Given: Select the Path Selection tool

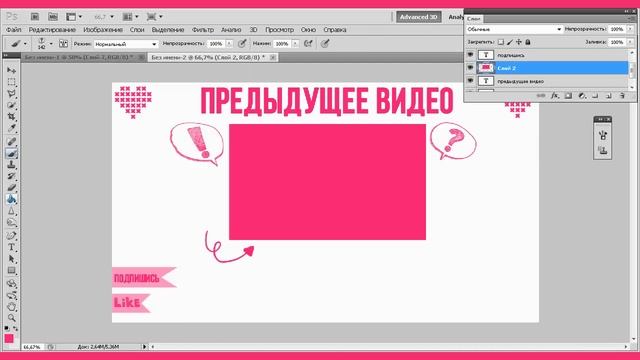Looking at the screenshot, I should [11, 259].
